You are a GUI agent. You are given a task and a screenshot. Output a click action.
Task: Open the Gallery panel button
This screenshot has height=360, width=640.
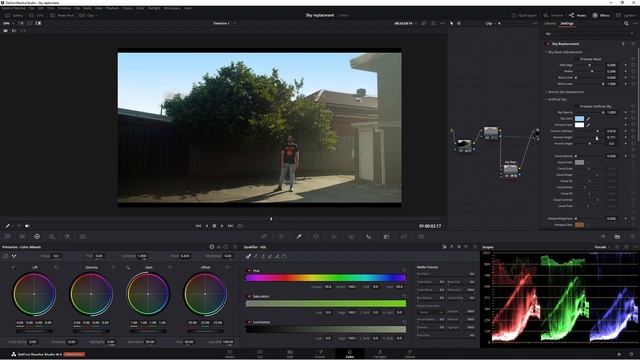tap(14, 16)
